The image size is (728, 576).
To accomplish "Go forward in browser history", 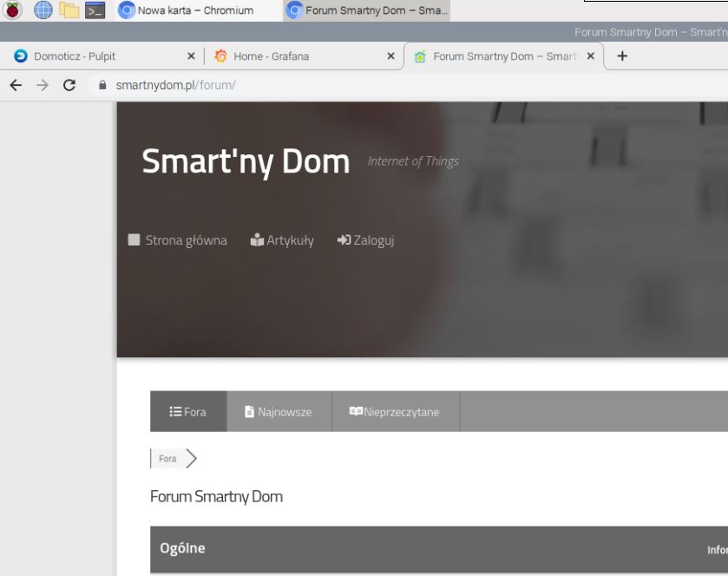I will coord(43,85).
